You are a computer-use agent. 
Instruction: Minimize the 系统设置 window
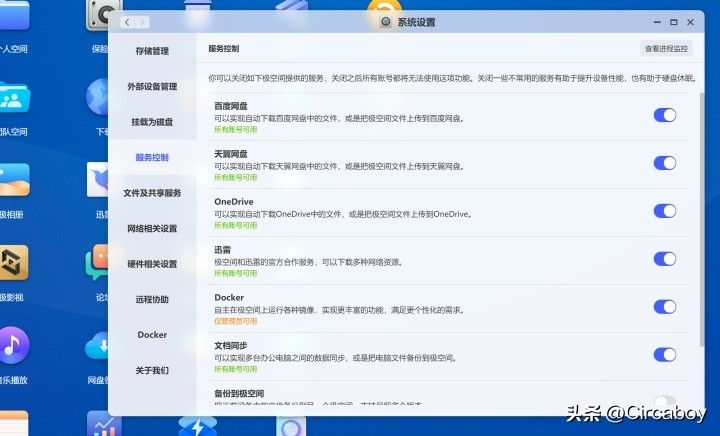click(x=657, y=22)
